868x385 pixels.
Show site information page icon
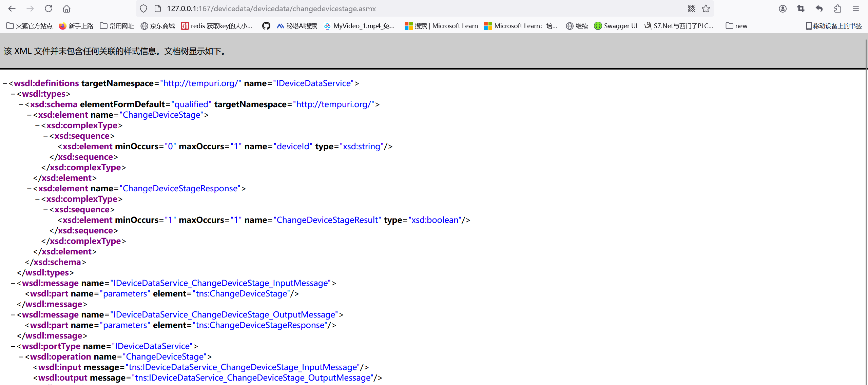(157, 8)
